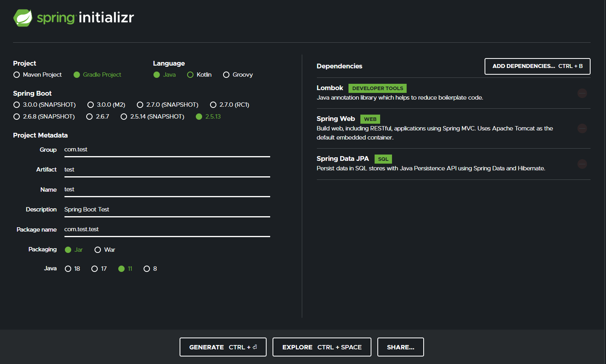606x364 pixels.
Task: Click the Spring Data JPA title
Action: (x=343, y=158)
